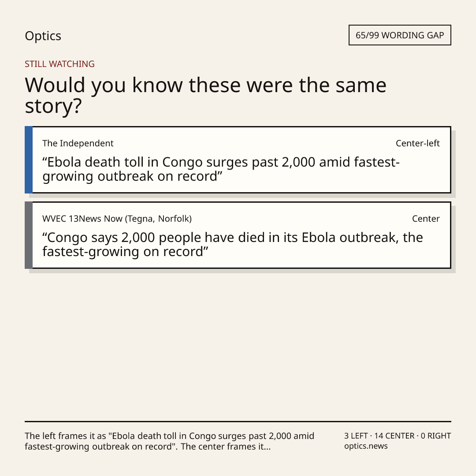Click the WVEC 13News Now source name
The image size is (476, 476).
[117, 219]
